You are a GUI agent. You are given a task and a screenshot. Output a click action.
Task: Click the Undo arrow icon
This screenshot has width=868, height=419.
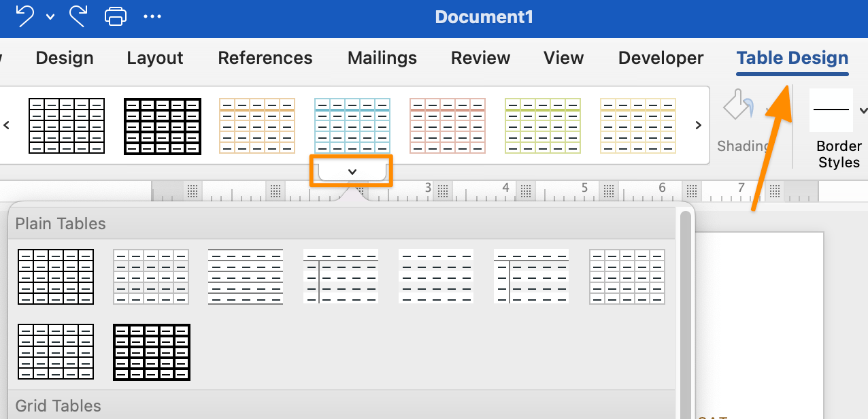(x=24, y=16)
